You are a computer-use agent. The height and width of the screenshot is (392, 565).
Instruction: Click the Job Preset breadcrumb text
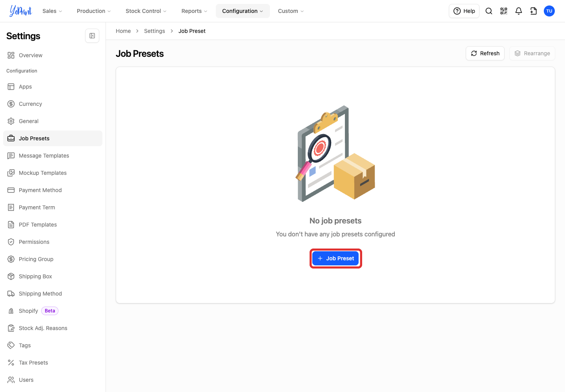[192, 31]
